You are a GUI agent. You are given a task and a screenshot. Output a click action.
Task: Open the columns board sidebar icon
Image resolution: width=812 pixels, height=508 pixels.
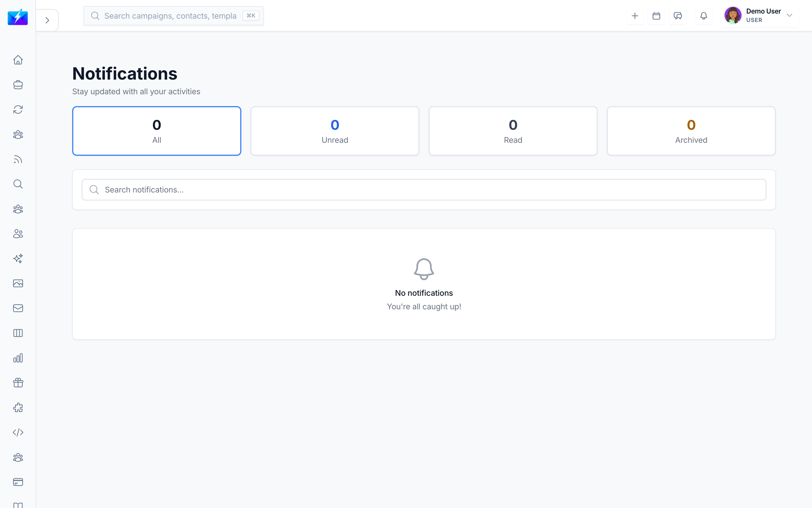click(18, 333)
